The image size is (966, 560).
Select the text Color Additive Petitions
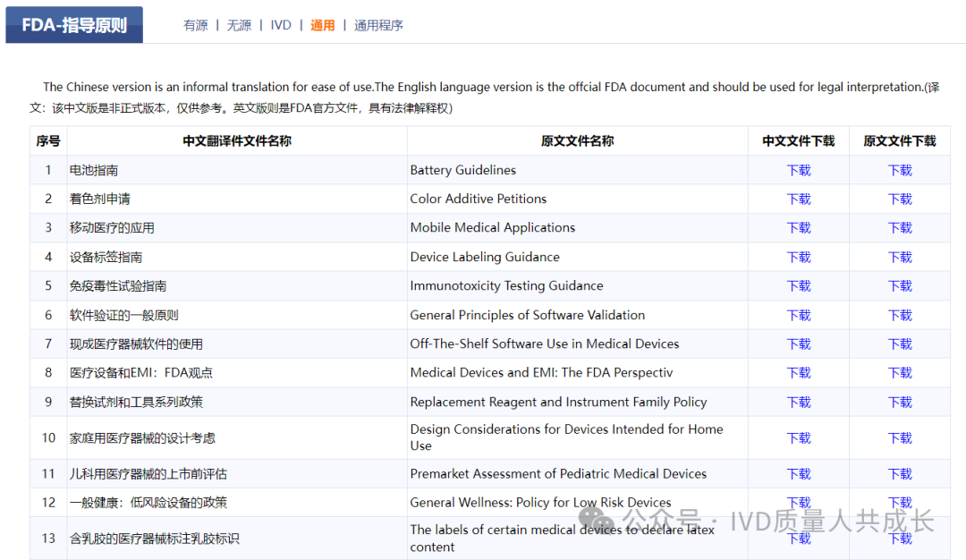coord(479,199)
